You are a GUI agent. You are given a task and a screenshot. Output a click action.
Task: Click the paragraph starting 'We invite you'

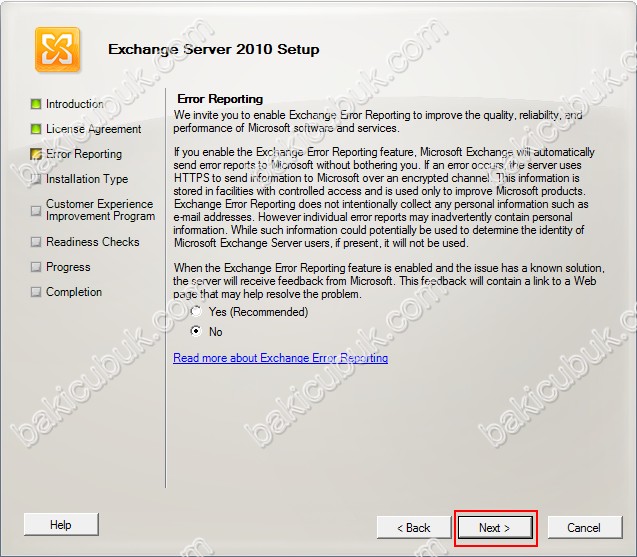click(378, 121)
